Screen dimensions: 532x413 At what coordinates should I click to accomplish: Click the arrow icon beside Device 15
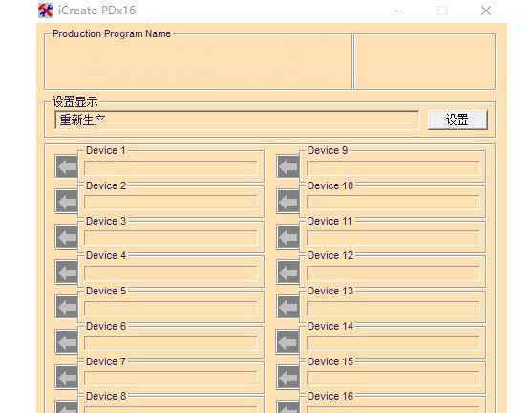pyautogui.click(x=288, y=377)
